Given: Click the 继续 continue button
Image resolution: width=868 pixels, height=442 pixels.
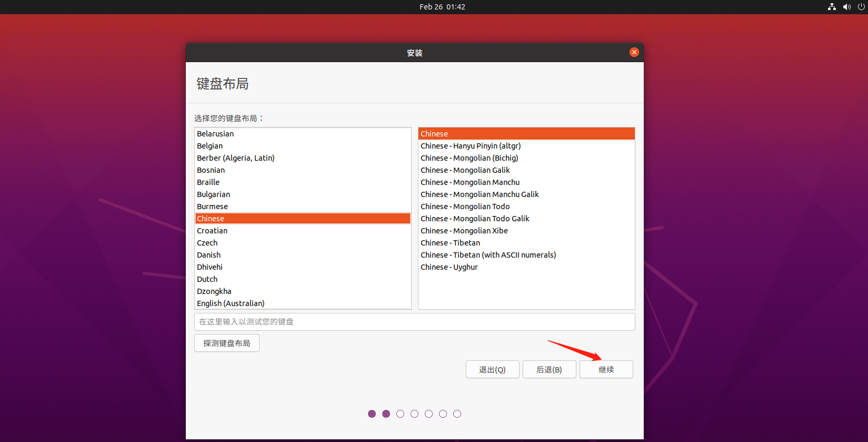Looking at the screenshot, I should click(x=606, y=369).
